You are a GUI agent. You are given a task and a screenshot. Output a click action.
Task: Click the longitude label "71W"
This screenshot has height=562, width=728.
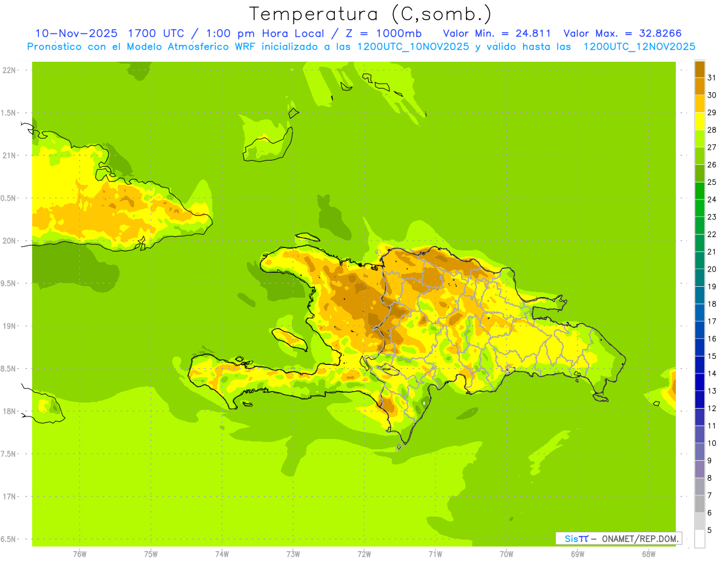click(435, 554)
